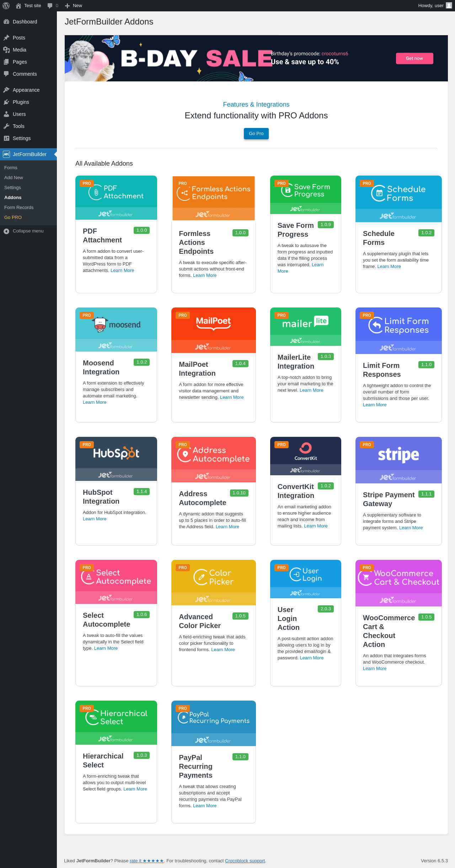
Task: Select the Go PRO submenu item
Action: click(13, 218)
